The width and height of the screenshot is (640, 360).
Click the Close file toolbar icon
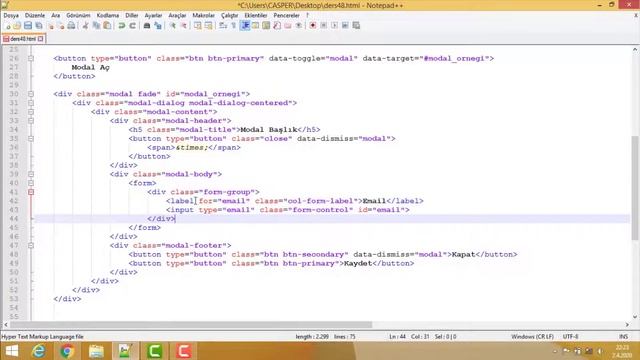click(51, 26)
